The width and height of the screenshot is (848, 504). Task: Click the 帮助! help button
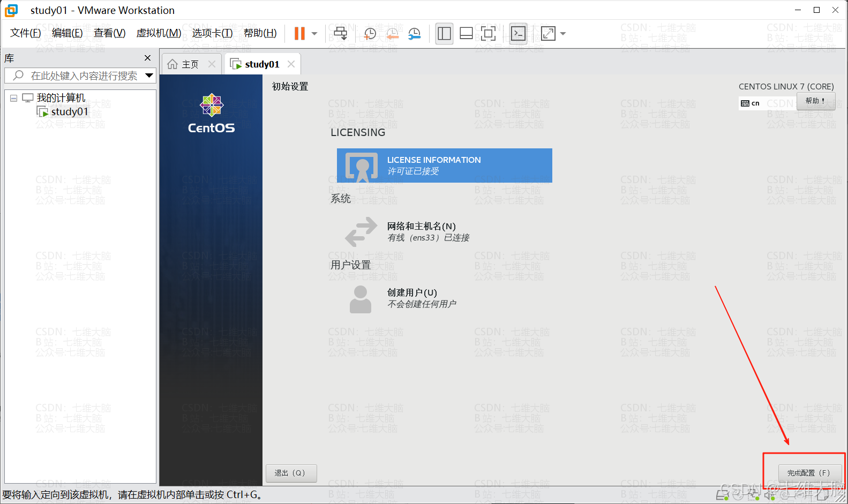(816, 101)
